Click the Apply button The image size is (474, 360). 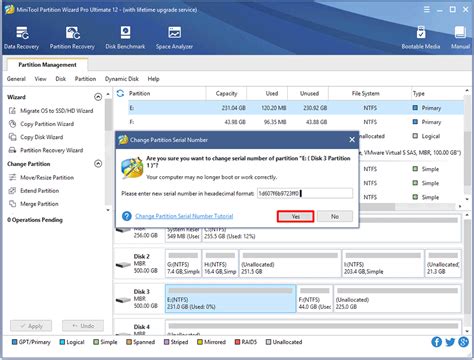31,326
